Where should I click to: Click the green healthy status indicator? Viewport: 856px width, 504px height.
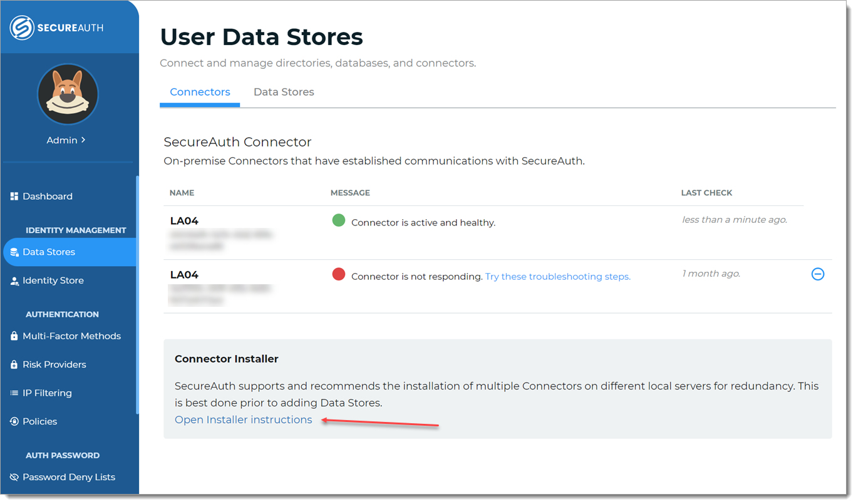[338, 220]
